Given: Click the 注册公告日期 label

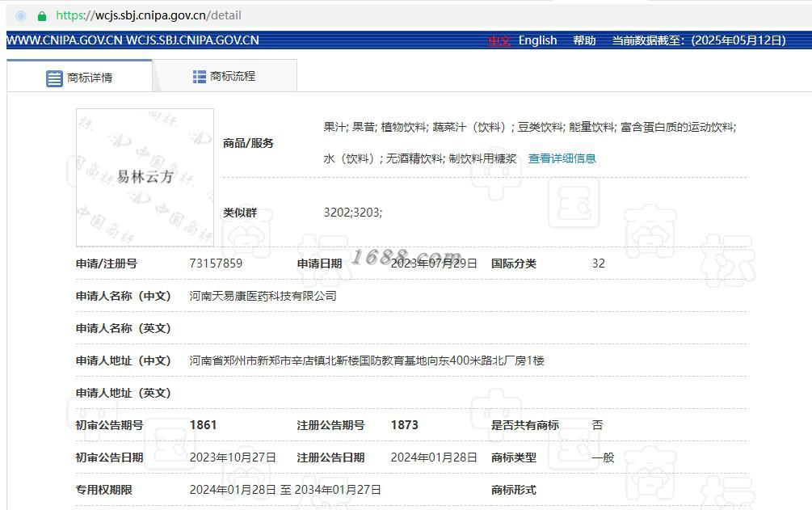Looking at the screenshot, I should (331, 457).
